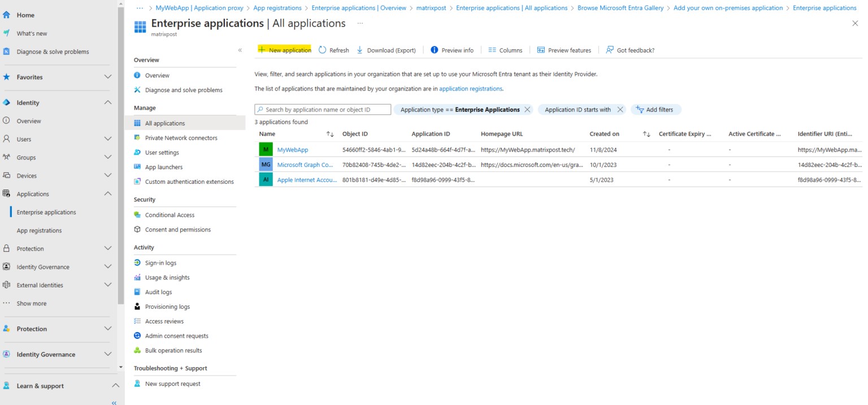Open the matrixpost breadcrumb item
868x405 pixels.
click(x=431, y=7)
